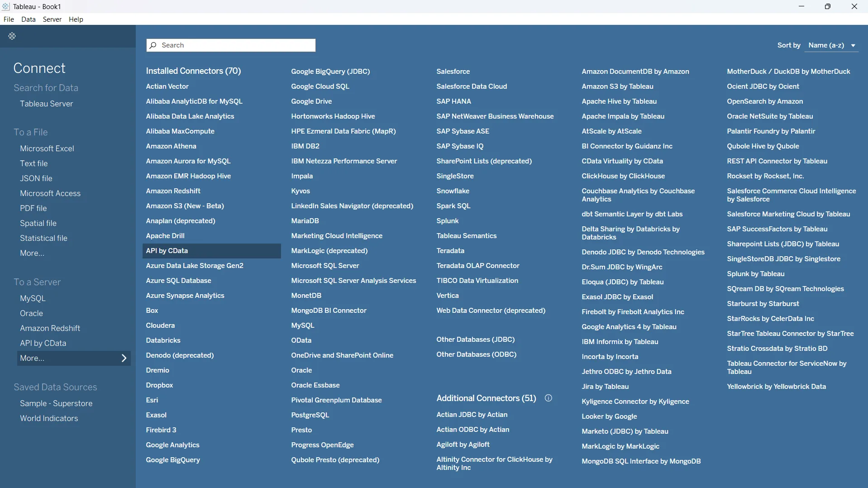
Task: Select Starburst by Starburst connector
Action: [x=763, y=304]
